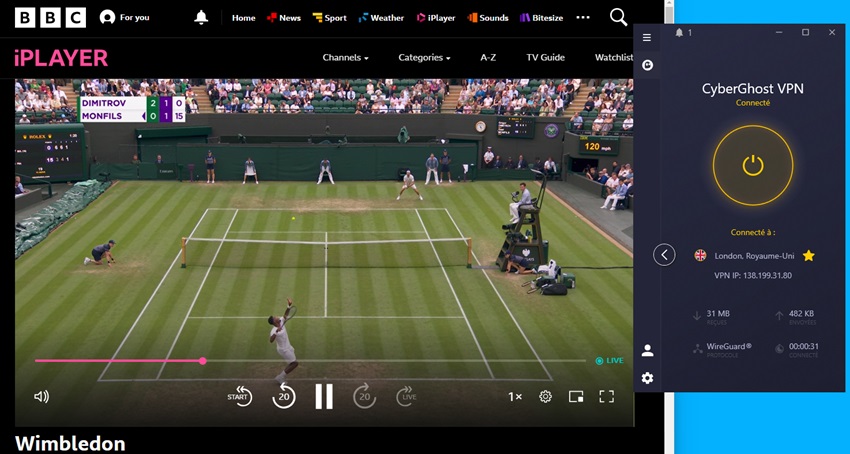Jump to the LIVE indicator

click(x=609, y=361)
